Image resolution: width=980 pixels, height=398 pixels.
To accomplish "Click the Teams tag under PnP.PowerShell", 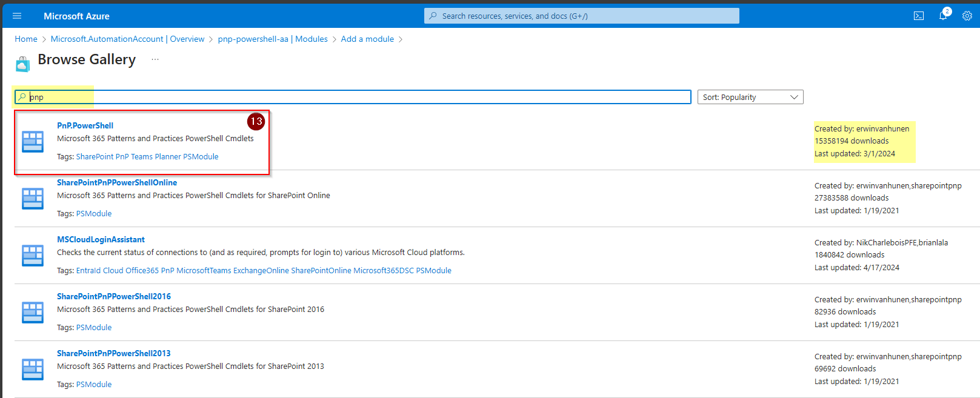I will point(142,156).
